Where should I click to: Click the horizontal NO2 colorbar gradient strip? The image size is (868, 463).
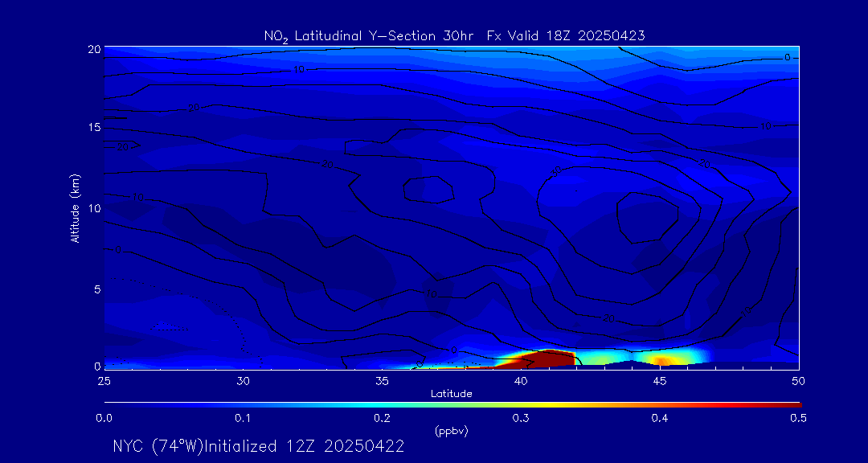click(452, 405)
